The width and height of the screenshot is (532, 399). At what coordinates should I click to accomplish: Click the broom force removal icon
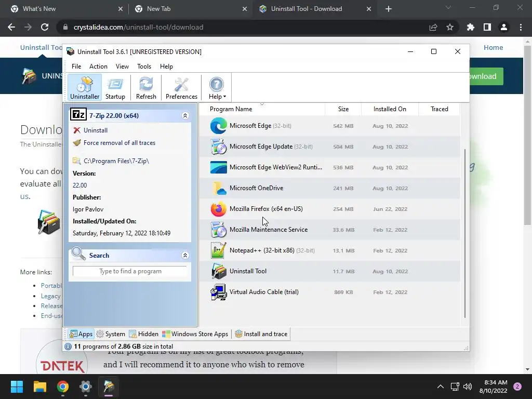click(x=77, y=143)
